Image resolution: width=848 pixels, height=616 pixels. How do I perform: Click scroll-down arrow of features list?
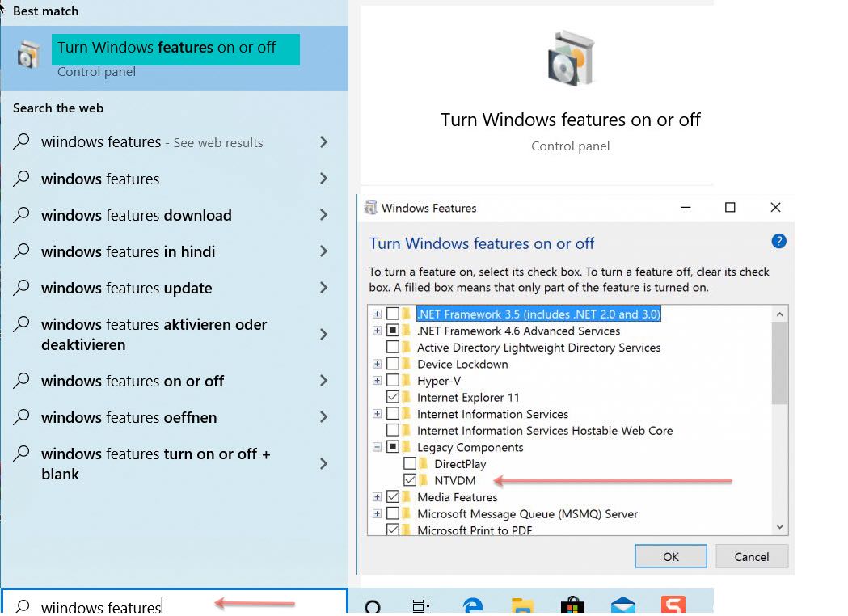779,527
